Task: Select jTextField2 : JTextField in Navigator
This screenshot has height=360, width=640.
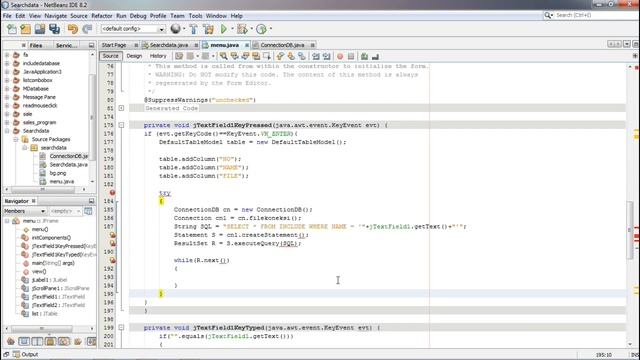Action: 58,305
